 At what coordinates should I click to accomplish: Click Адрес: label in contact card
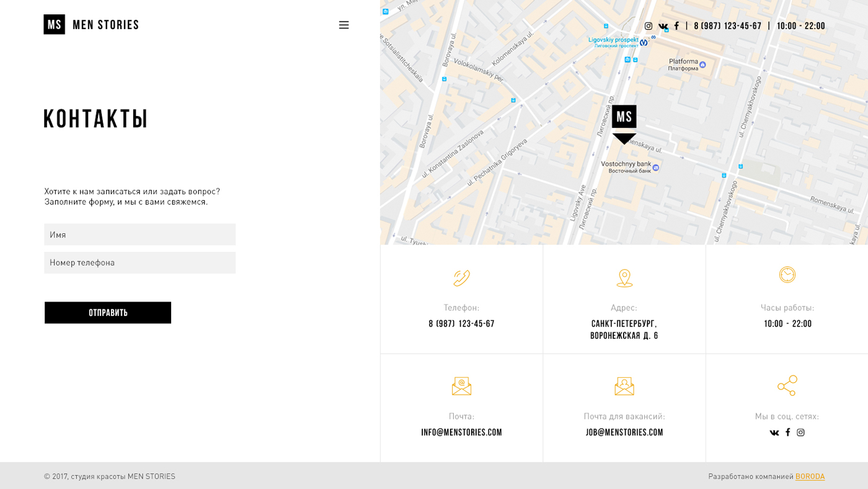point(624,308)
